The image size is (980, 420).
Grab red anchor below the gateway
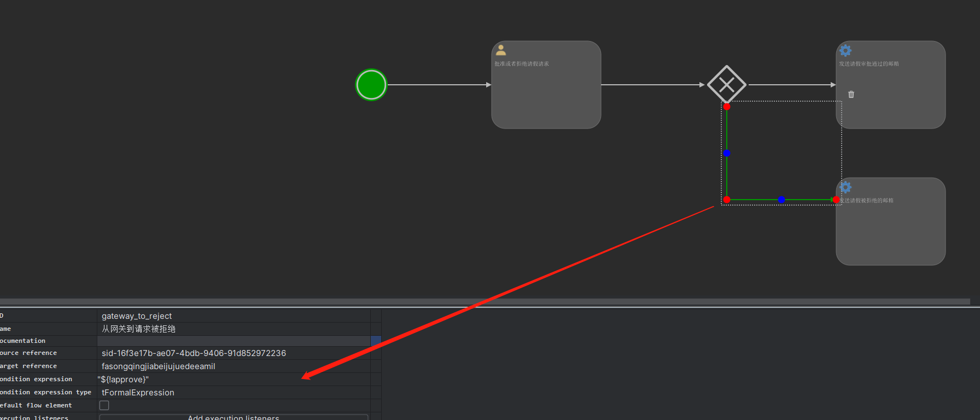[727, 107]
